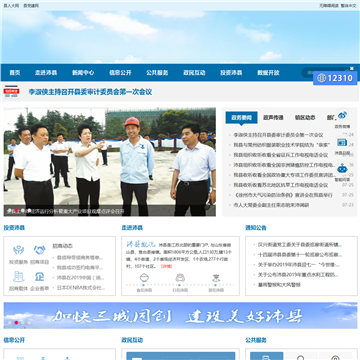
Task: Open the headline about 县委审计委员会 meeting
Action: click(90, 92)
